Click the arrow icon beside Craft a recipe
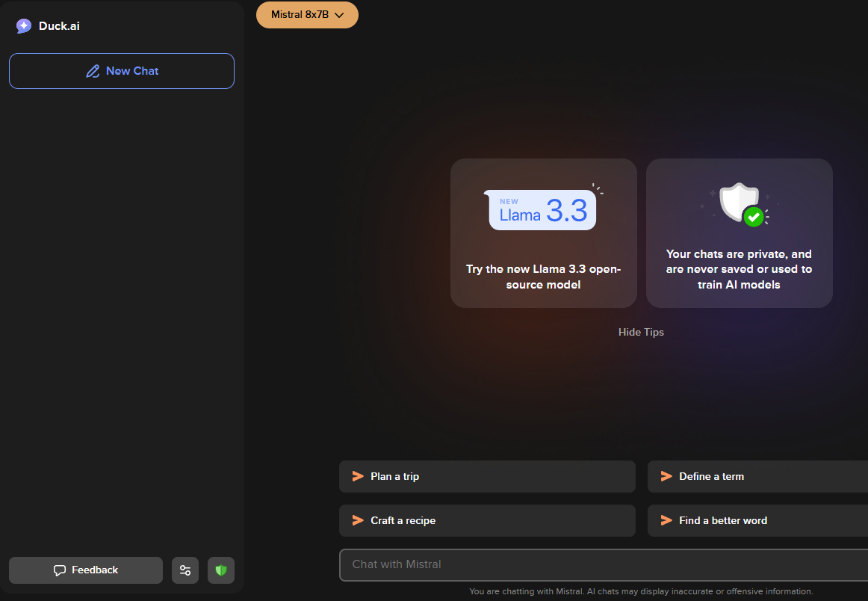 point(358,520)
